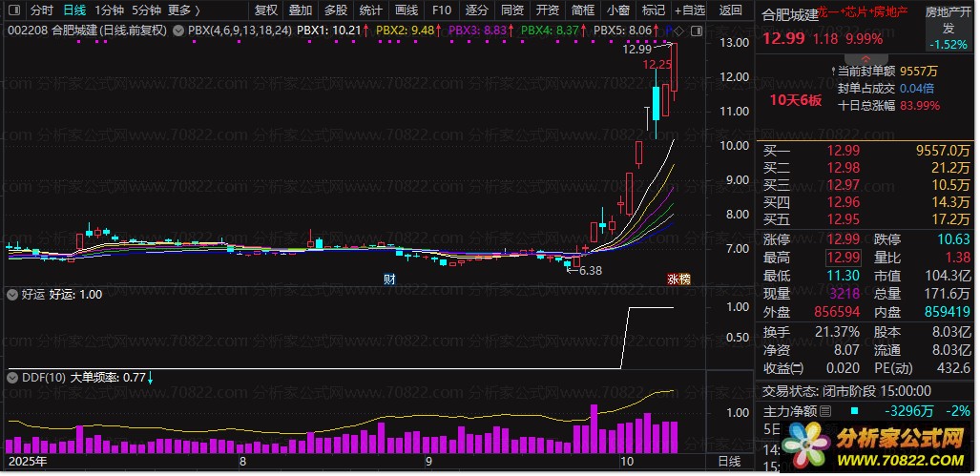Image resolution: width=980 pixels, height=476 pixels.
Task: Click the boxed 最高 value 12.99
Action: click(844, 258)
